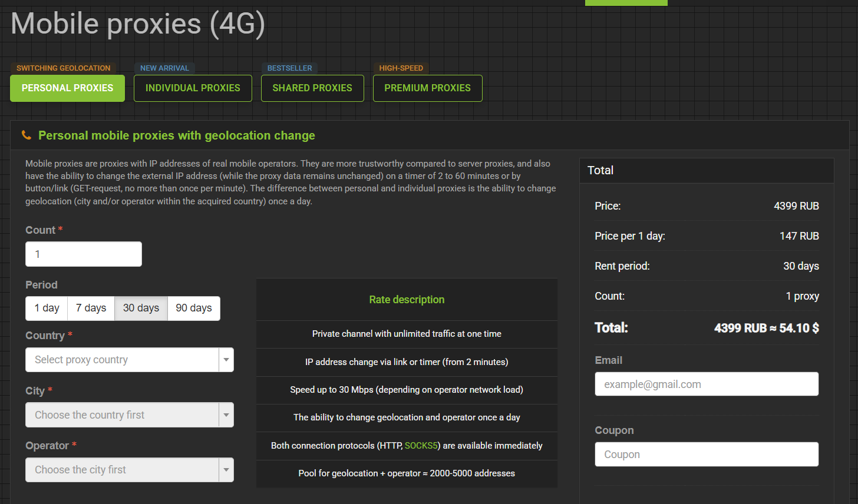Open the Select proxy country dropdown
The height and width of the screenshot is (504, 858).
[130, 360]
